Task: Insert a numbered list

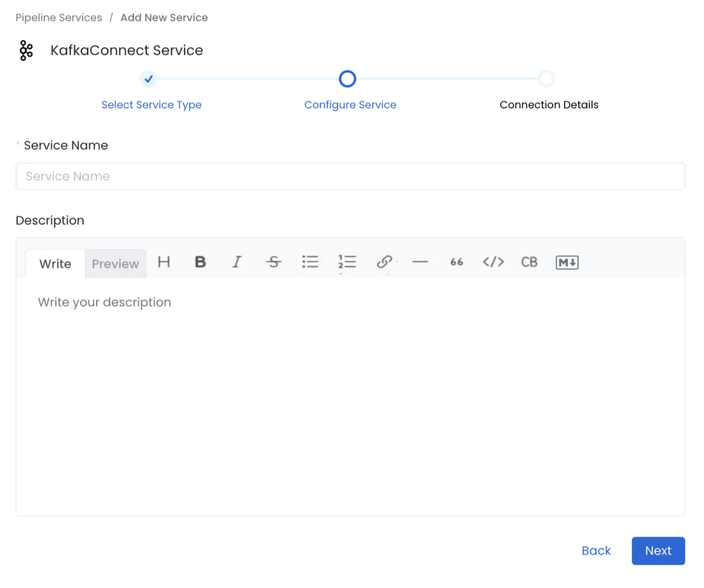Action: pos(347,262)
